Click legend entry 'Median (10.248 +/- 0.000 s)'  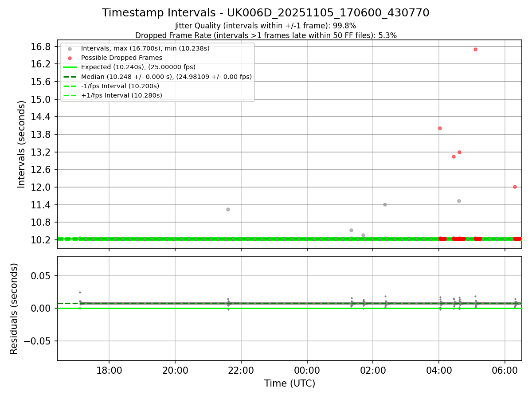coord(166,77)
